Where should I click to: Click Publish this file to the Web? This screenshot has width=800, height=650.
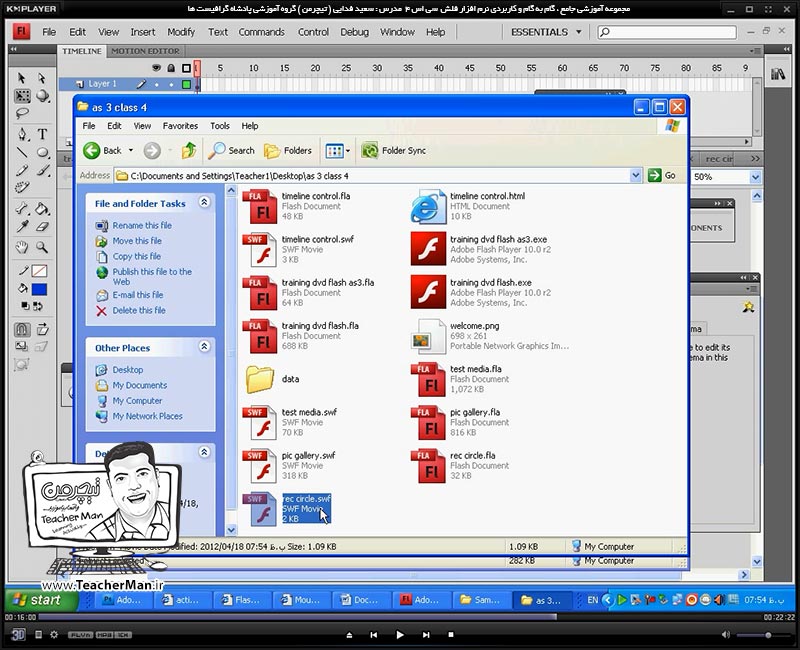[152, 277]
